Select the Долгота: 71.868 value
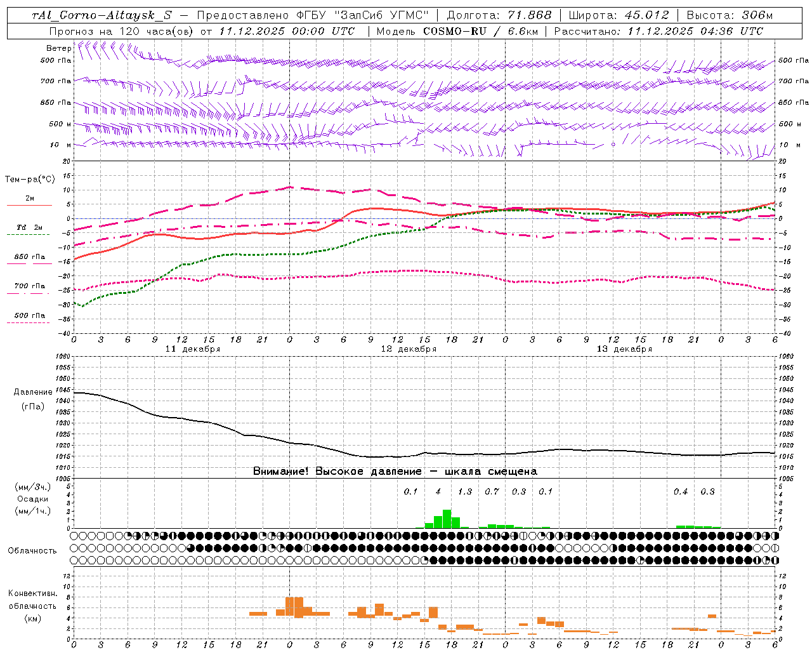812x650 pixels. (499, 15)
